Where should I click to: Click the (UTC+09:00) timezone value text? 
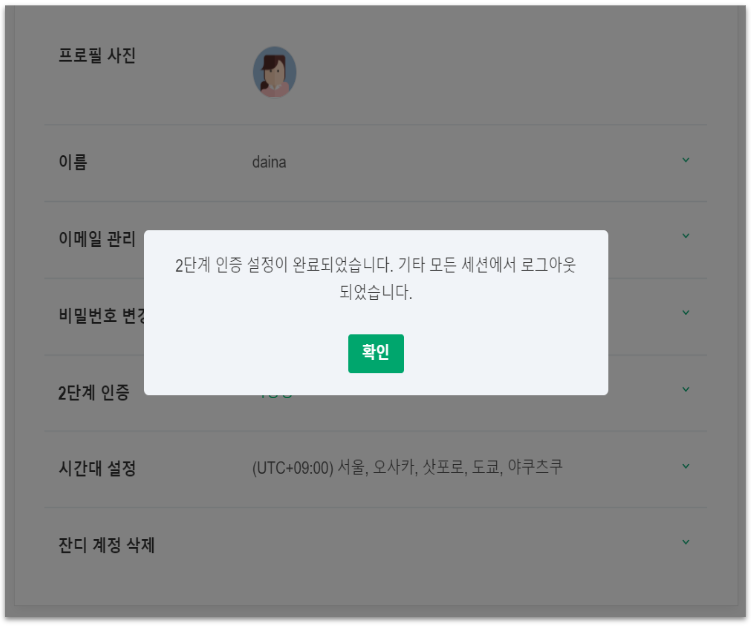pyautogui.click(x=407, y=467)
